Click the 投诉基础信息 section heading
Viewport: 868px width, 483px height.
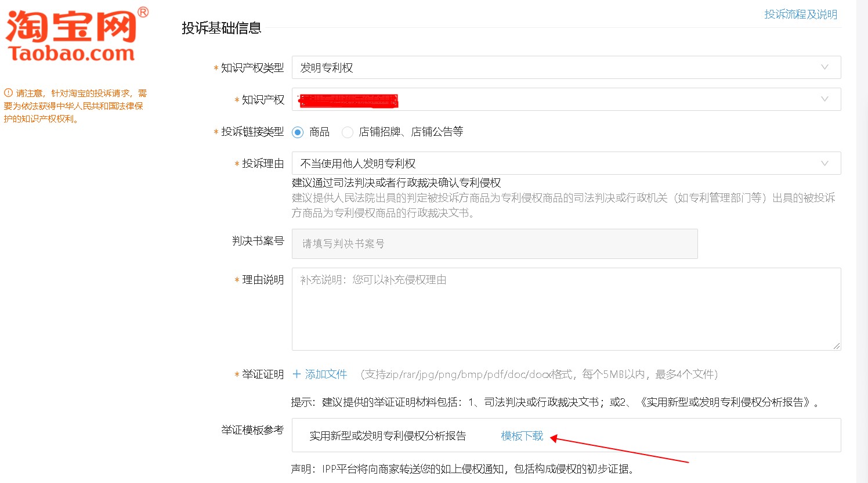tap(221, 28)
